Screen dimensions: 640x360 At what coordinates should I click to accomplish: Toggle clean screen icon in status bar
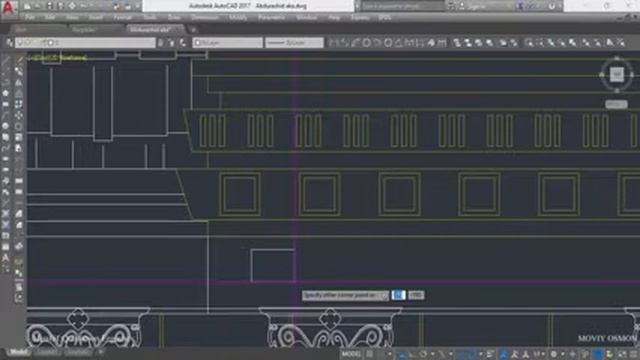point(622,354)
